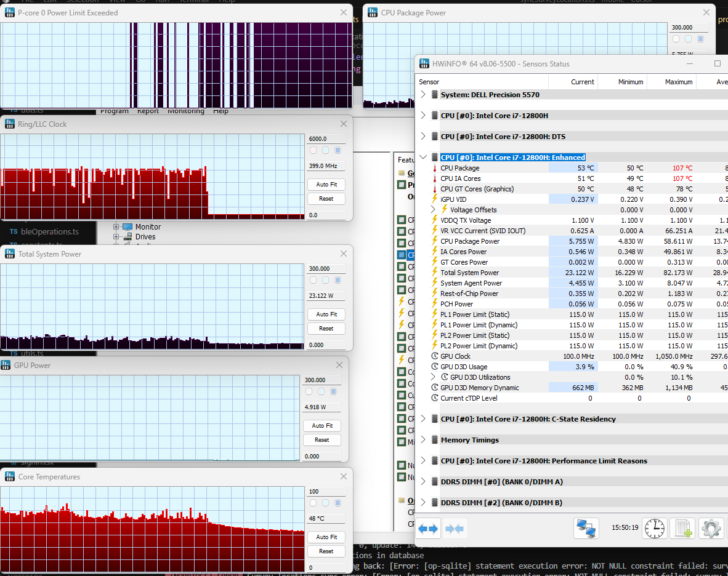Click the light cyan swatch in Total System Power window
This screenshot has width=728, height=576.
point(325,280)
